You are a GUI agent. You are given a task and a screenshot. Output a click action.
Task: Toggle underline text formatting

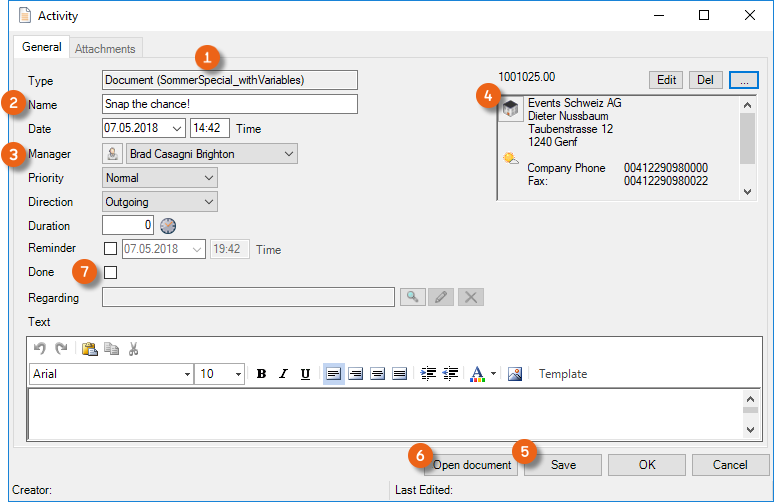[304, 374]
